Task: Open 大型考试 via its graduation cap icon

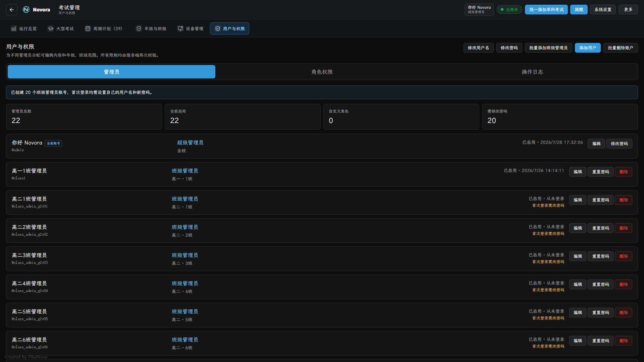Action: click(51, 28)
